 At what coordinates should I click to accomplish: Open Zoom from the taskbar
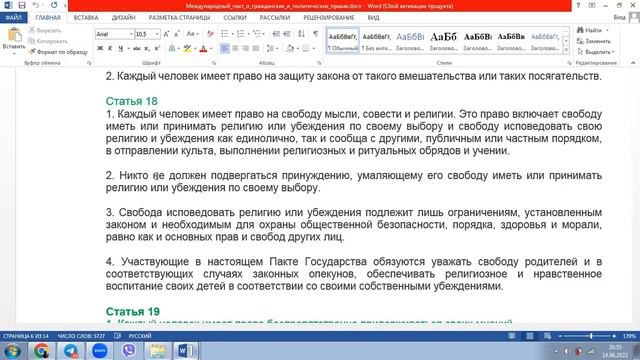pos(99,351)
